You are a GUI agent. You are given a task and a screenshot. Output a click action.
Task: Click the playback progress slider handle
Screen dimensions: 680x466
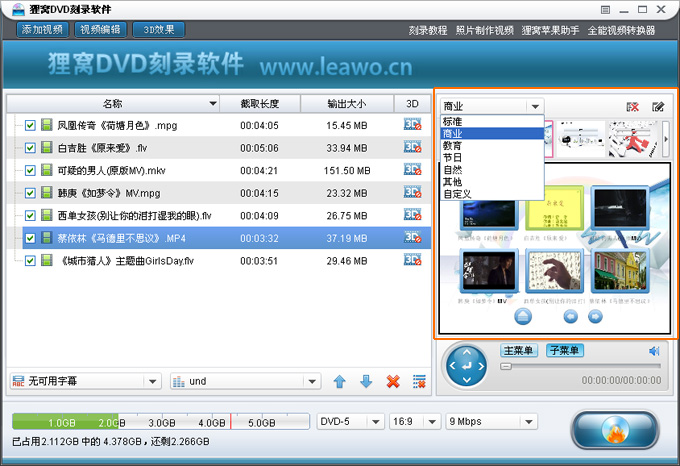[506, 366]
